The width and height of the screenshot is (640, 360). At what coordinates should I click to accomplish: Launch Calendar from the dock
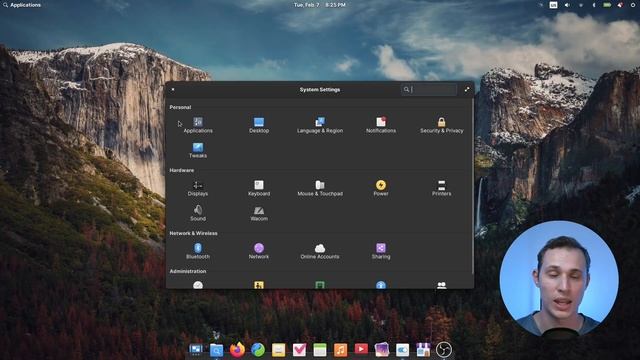(x=320, y=350)
